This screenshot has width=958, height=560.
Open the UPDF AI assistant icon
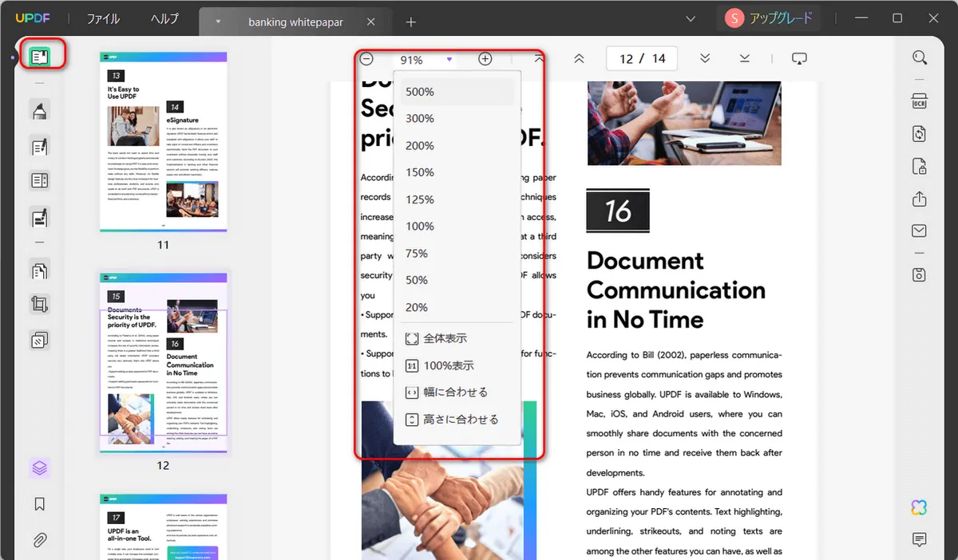tap(920, 507)
